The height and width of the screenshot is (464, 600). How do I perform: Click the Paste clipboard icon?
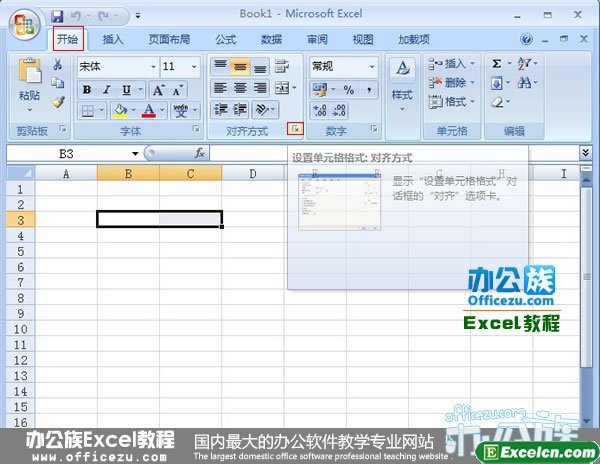click(x=30, y=70)
